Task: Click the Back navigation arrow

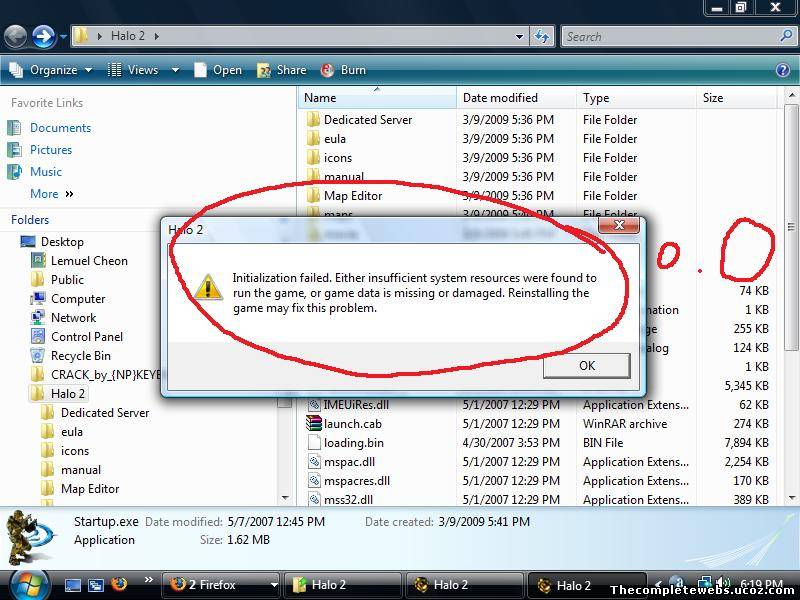Action: point(16,37)
